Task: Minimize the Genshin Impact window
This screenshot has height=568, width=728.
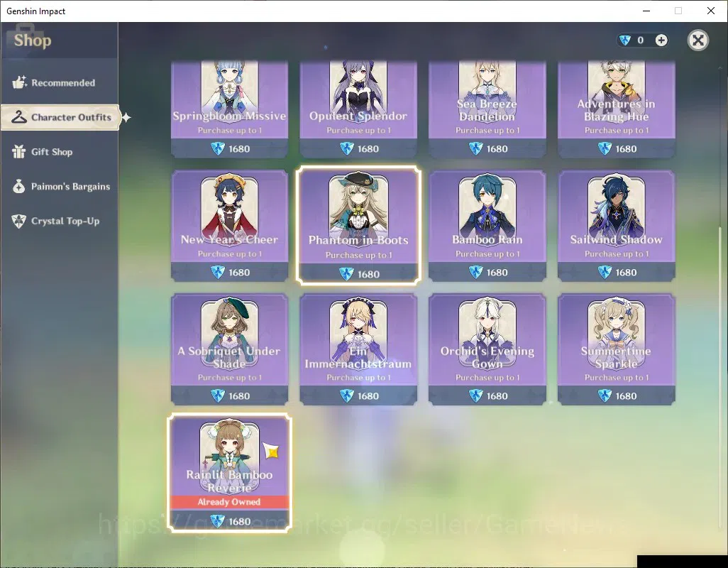Action: coord(646,11)
